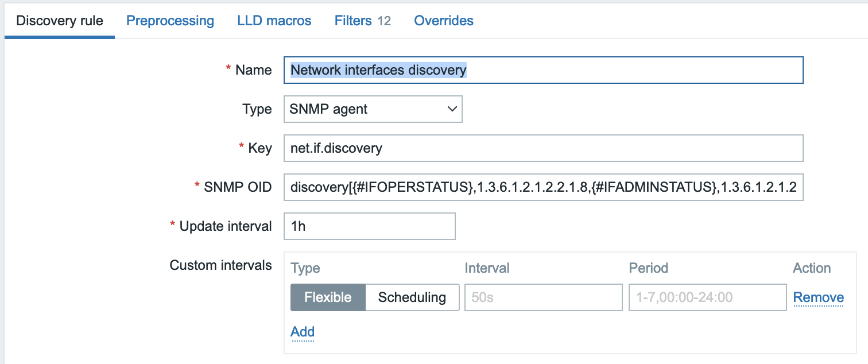The height and width of the screenshot is (364, 868).
Task: Focus the Key field net.if.discovery
Action: [x=543, y=148]
